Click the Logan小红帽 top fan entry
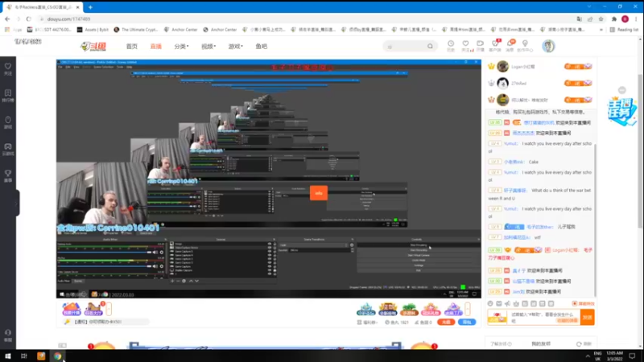 pos(540,67)
